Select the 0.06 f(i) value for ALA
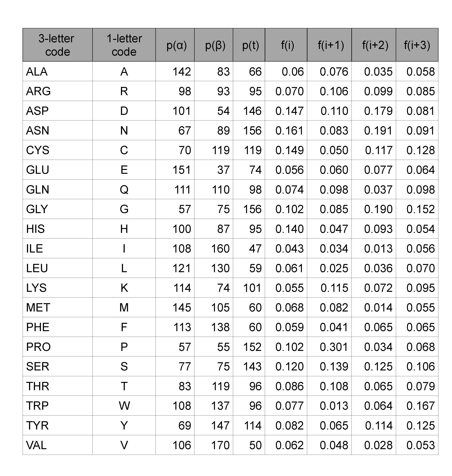 click(x=292, y=72)
